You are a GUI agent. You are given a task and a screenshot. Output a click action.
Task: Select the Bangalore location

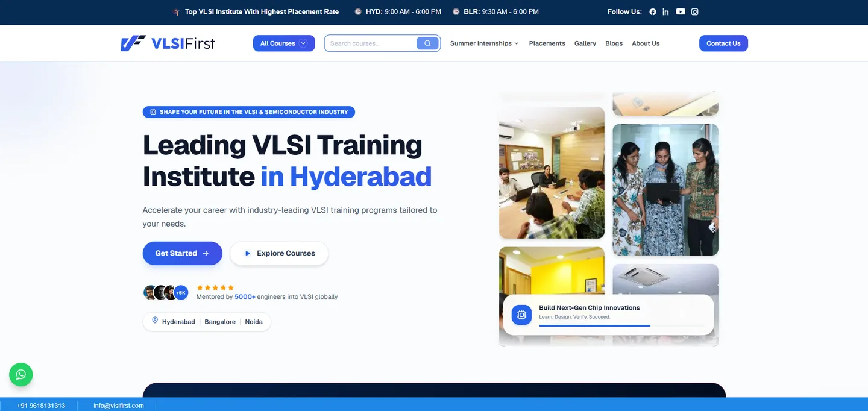tap(220, 322)
